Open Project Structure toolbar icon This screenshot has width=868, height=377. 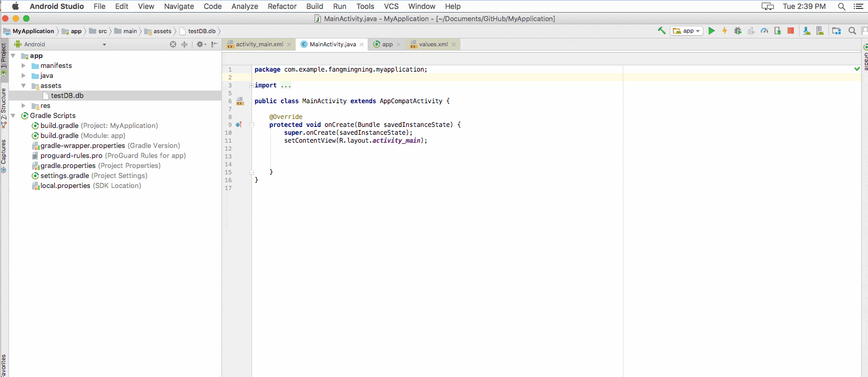836,31
